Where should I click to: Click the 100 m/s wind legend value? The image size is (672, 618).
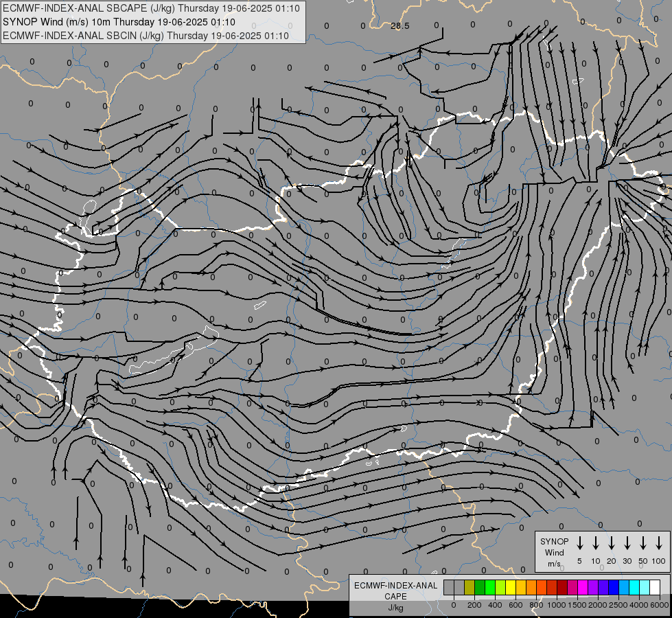[x=659, y=561]
